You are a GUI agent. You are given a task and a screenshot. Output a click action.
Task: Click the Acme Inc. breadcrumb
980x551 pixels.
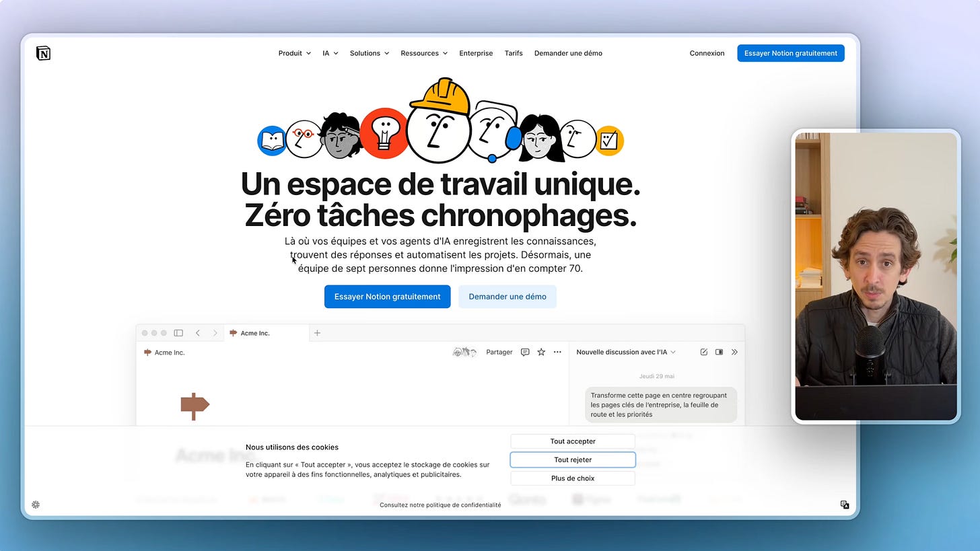pos(164,353)
